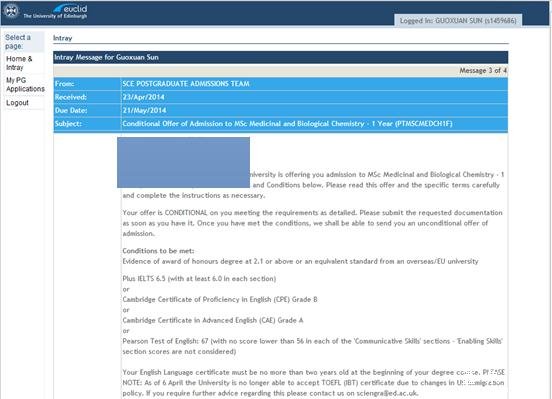Open the Home & Intray page
This screenshot has width=552, height=399.
click(x=19, y=63)
